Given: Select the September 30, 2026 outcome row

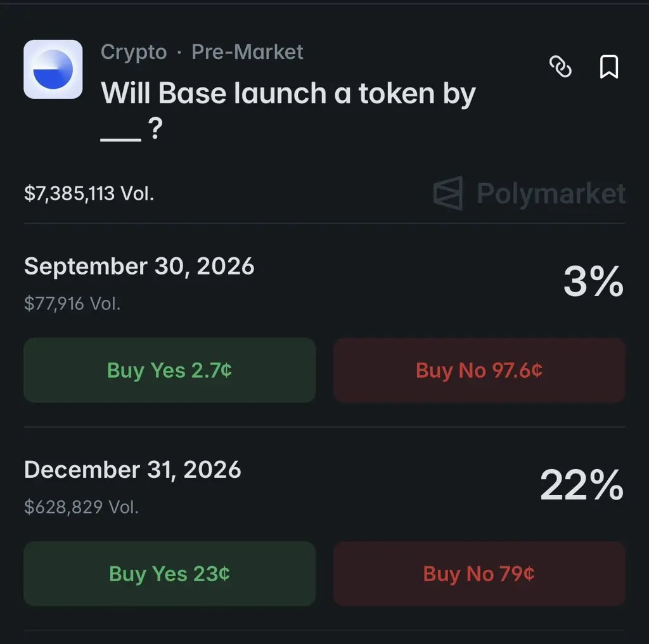Looking at the screenshot, I should coord(324,283).
